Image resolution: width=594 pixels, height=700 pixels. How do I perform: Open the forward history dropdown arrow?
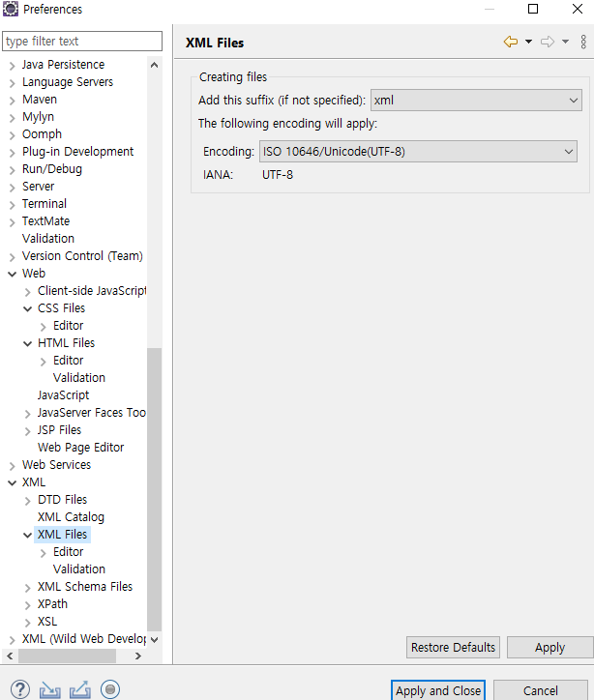[565, 42]
